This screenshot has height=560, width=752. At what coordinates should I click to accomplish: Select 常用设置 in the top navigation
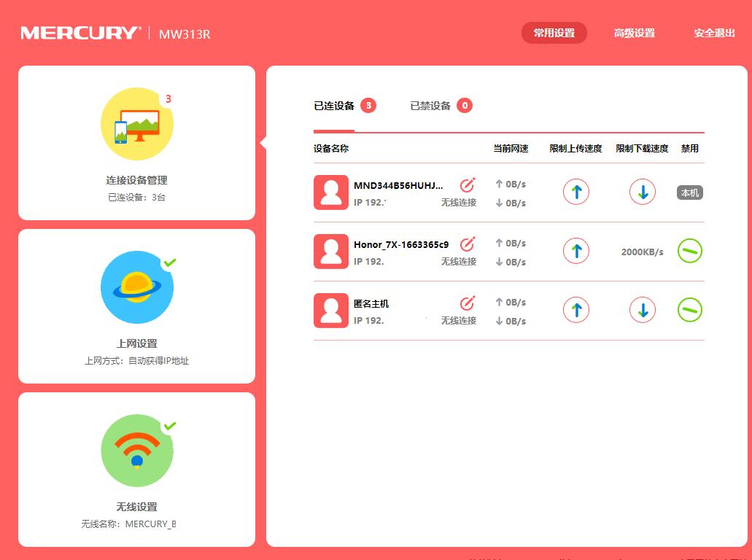click(x=554, y=33)
